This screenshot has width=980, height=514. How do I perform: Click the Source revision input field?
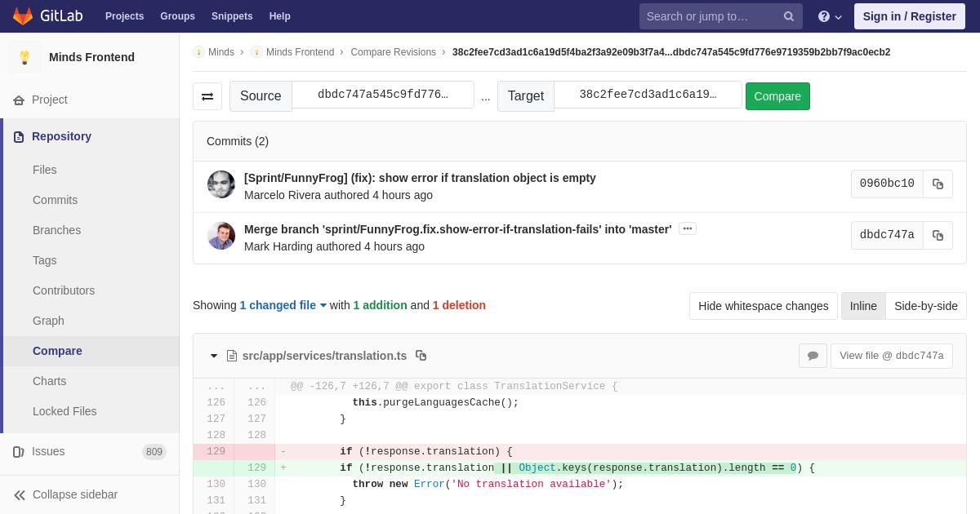[382, 95]
